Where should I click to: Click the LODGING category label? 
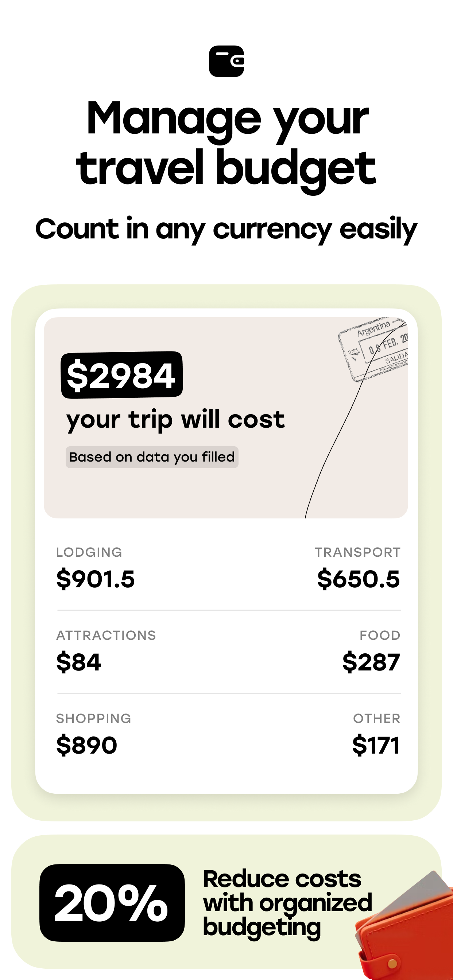(89, 552)
